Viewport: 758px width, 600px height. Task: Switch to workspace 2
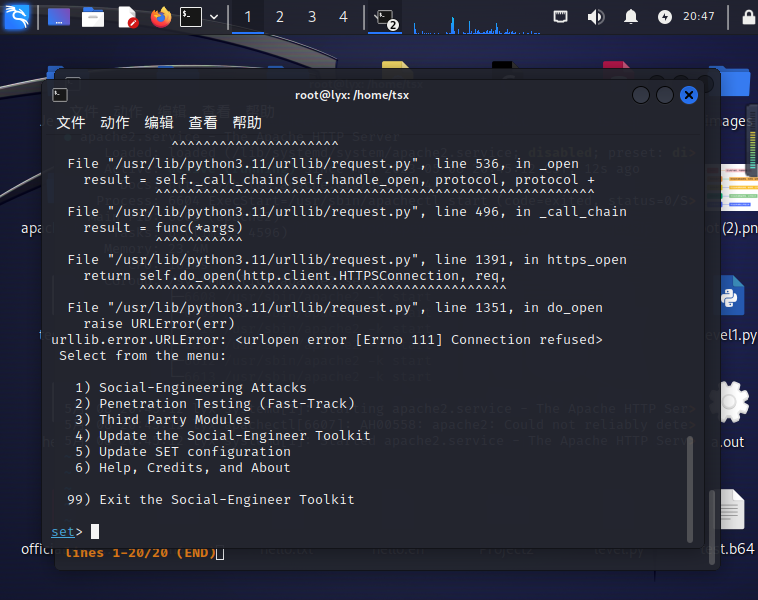(x=280, y=17)
